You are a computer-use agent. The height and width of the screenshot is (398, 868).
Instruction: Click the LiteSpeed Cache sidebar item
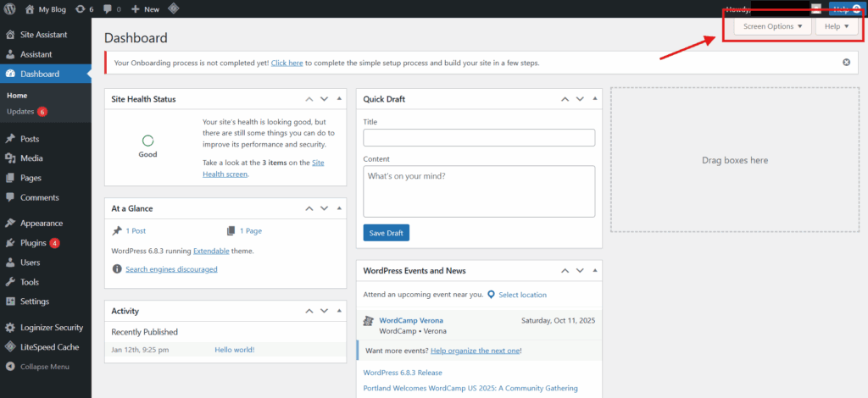coord(51,347)
